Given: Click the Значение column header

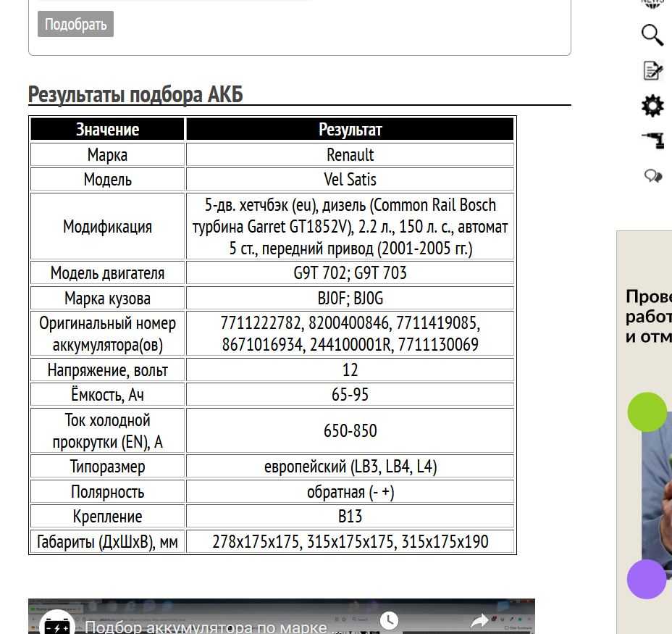Looking at the screenshot, I should pos(107,129).
